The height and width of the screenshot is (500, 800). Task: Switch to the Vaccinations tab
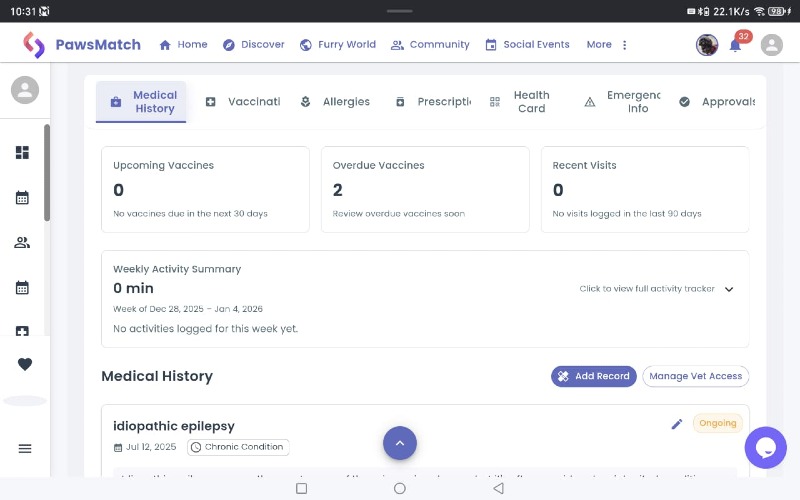coord(243,102)
